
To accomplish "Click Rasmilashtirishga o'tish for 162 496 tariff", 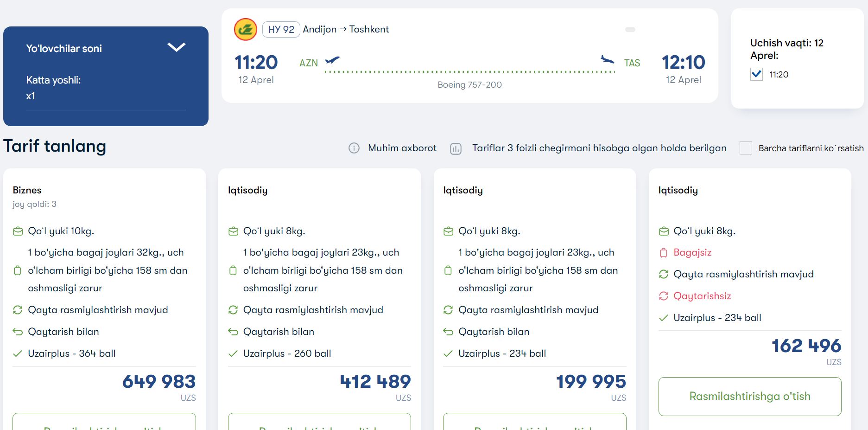I will (x=750, y=397).
